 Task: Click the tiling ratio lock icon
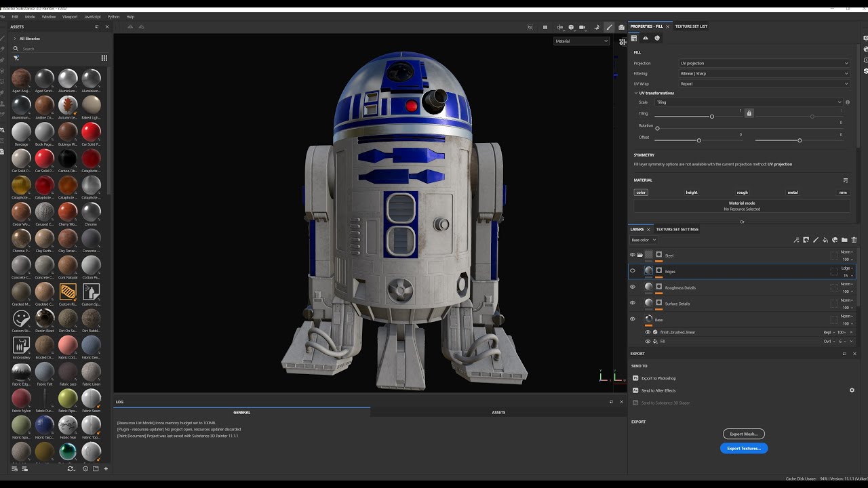749,113
